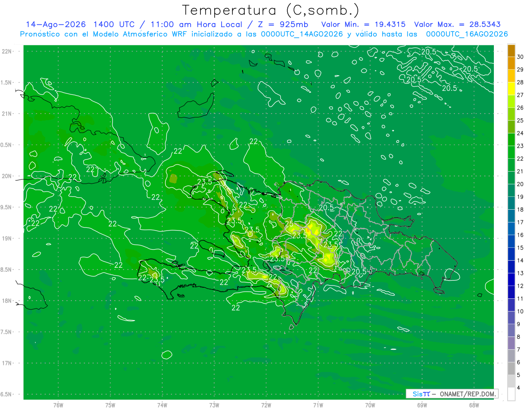Click 'Valor Min. = 19.4315' readout
Screen dimensions: 532x411
tap(364, 24)
